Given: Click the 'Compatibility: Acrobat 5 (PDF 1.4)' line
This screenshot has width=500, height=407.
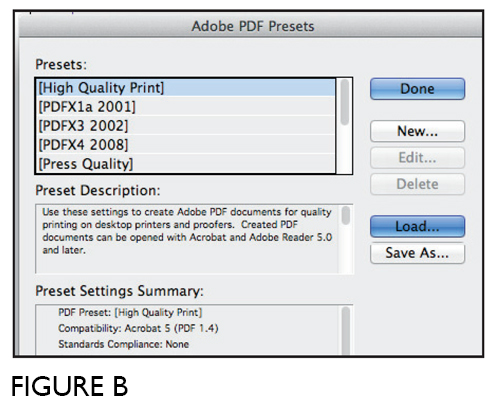Looking at the screenshot, I should pos(138,328).
